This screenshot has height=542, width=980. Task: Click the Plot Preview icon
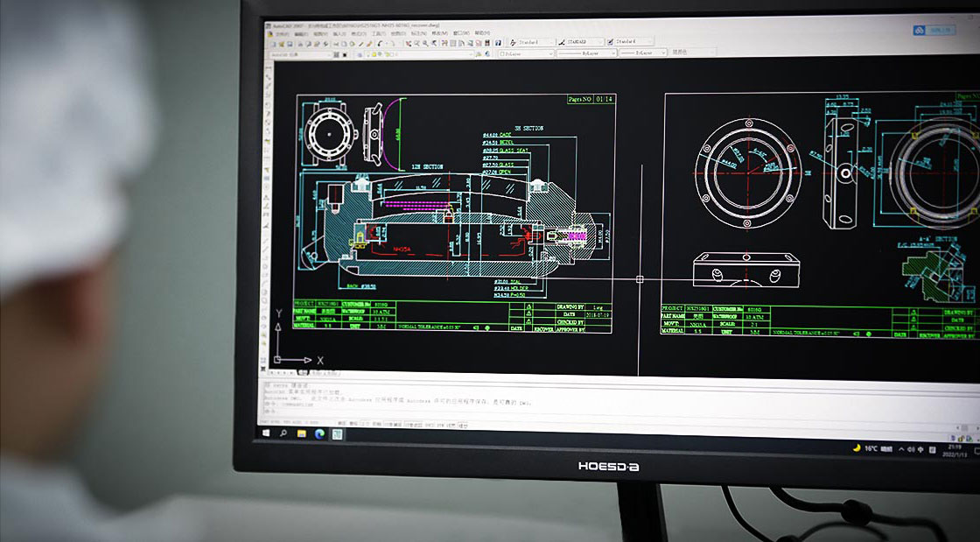[x=309, y=45]
